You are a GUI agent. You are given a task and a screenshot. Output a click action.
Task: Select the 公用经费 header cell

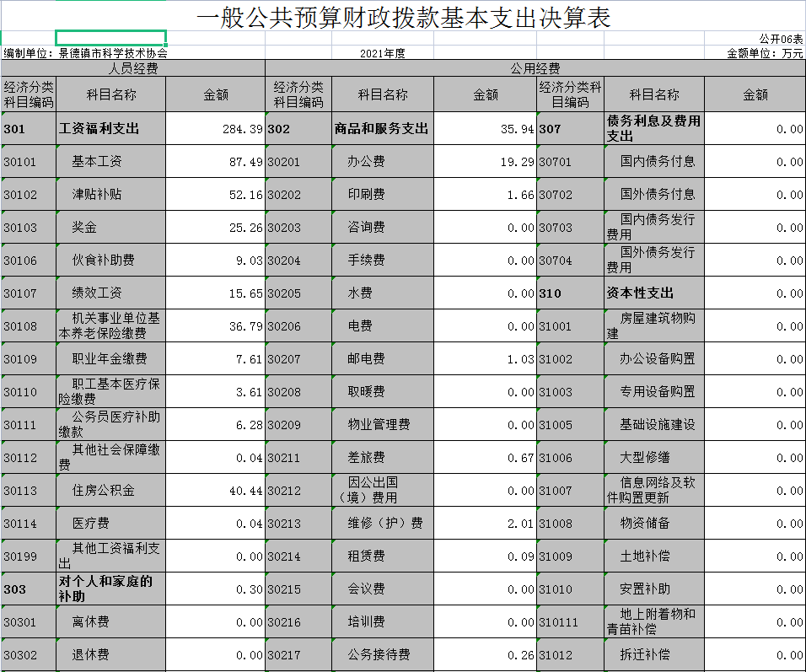click(535, 68)
